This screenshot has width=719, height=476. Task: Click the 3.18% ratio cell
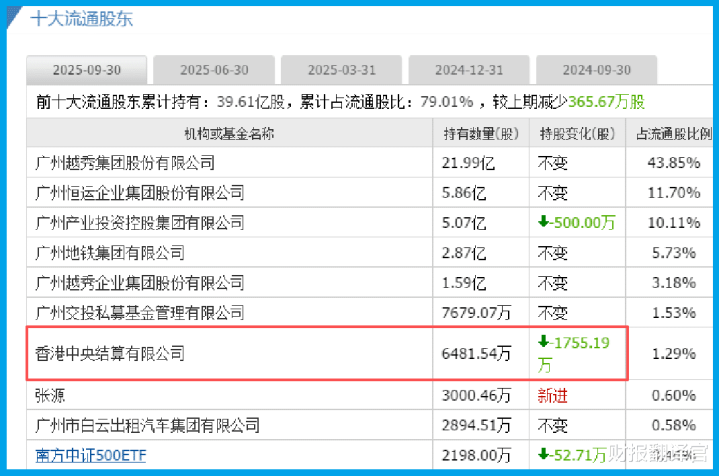click(674, 283)
